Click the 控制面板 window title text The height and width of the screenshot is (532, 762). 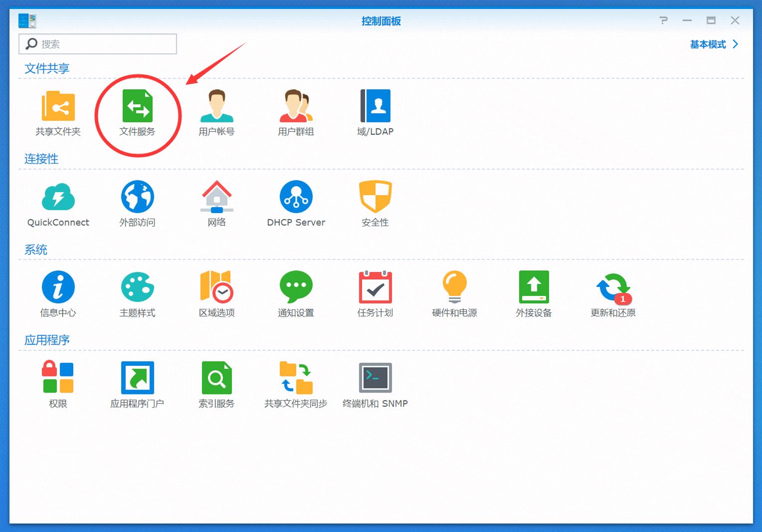[x=381, y=21]
